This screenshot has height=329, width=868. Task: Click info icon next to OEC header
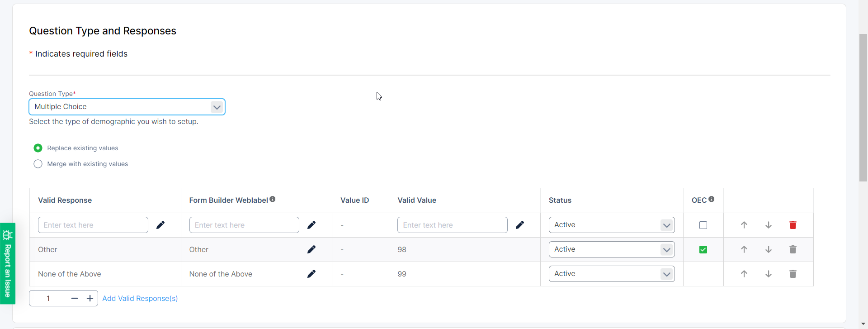click(x=711, y=199)
